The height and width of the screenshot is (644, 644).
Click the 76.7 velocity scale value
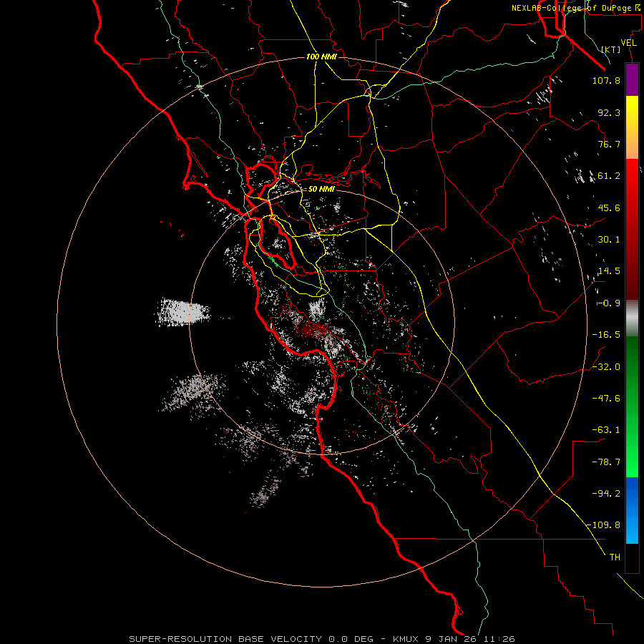click(609, 144)
